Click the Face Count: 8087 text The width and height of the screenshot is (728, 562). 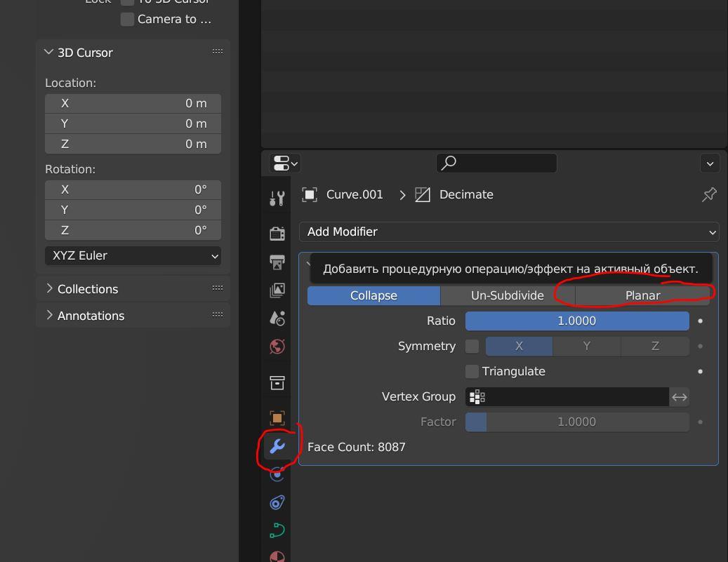356,447
